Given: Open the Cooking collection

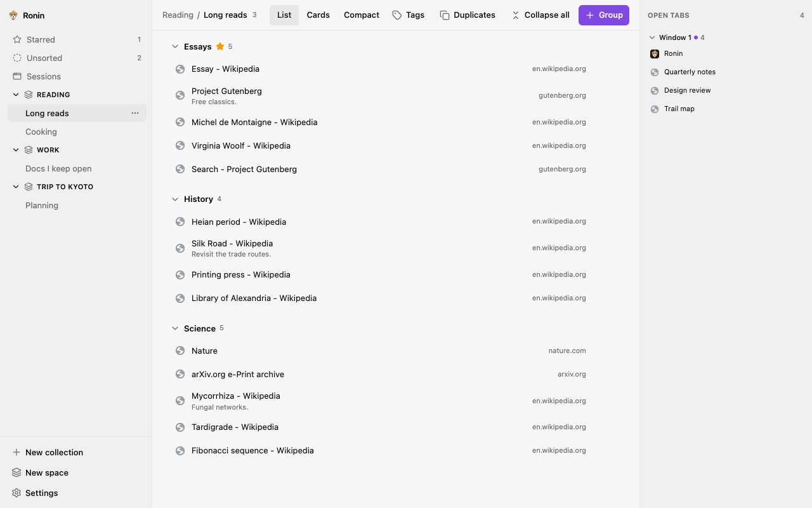Looking at the screenshot, I should click(77, 131).
